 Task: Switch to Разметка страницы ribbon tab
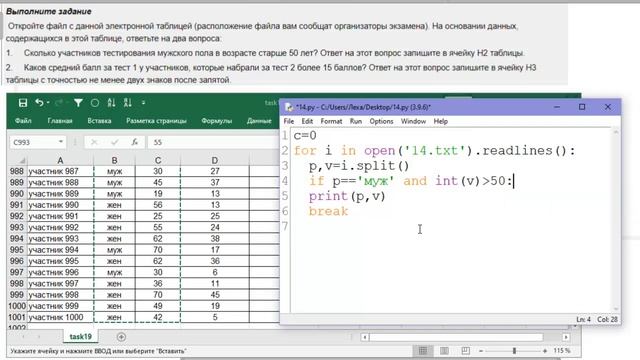tap(156, 121)
